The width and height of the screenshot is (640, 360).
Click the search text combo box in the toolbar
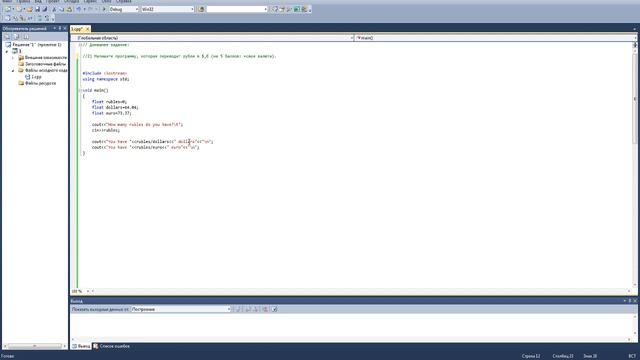[237, 9]
